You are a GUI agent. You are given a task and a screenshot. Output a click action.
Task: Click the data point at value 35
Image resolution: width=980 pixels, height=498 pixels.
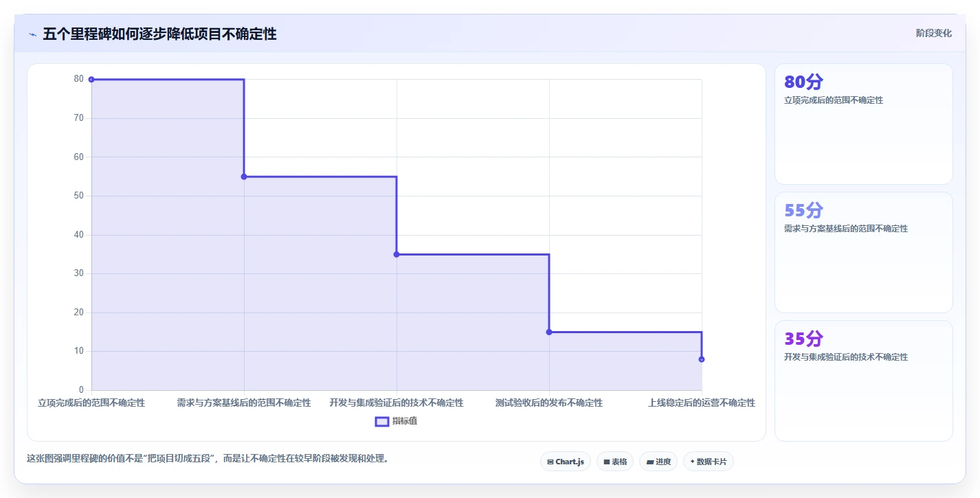[397, 254]
